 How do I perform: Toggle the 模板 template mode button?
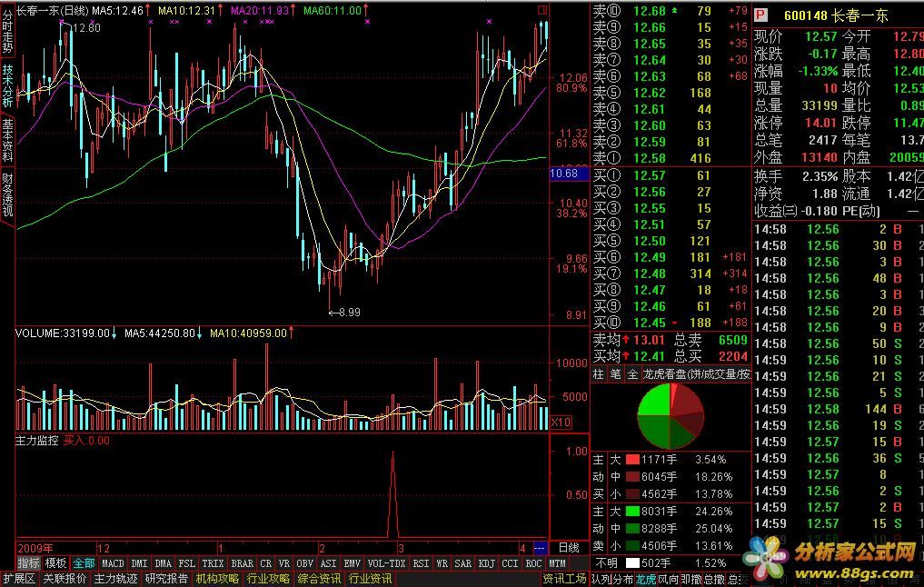pos(56,563)
